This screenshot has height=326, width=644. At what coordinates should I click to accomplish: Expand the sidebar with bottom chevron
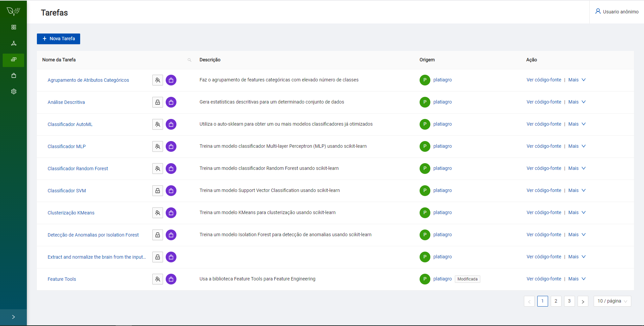click(x=13, y=317)
